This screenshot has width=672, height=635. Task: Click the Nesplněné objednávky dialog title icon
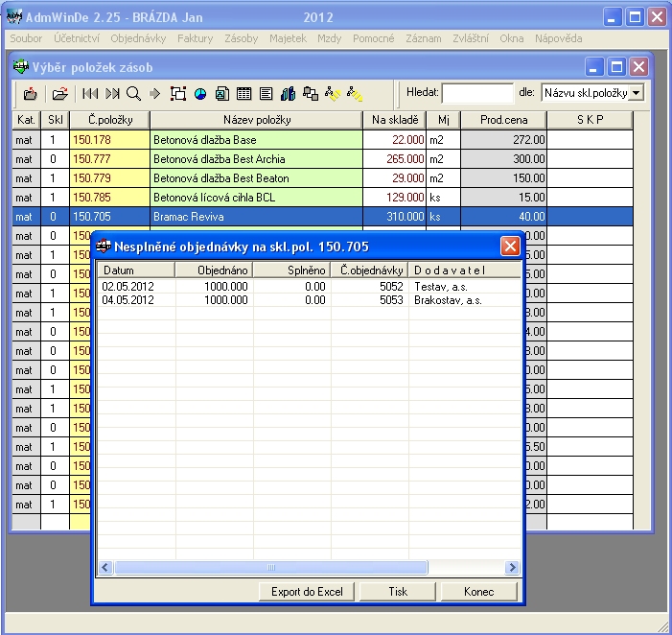104,247
